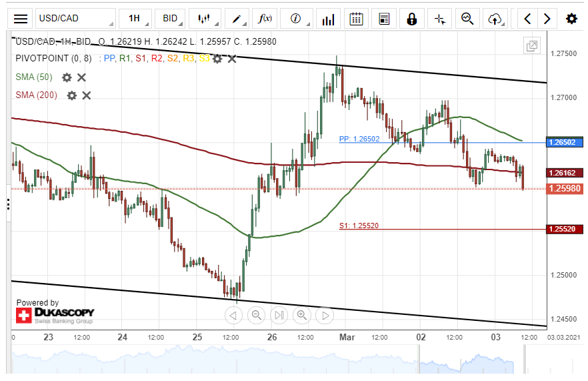Pop out the chart in new window
The height and width of the screenshot is (381, 588).
click(x=532, y=46)
